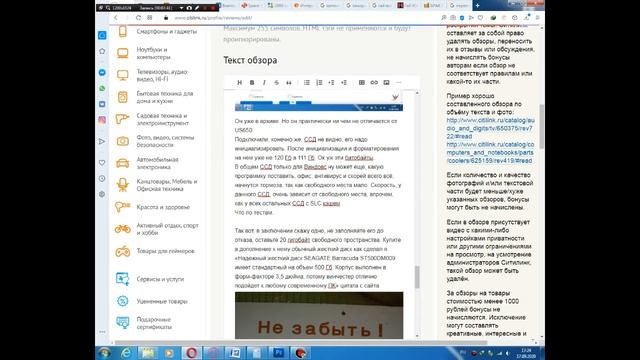This screenshot has width=640, height=360.
Task: Apply heading format in review editor toolbar
Action: point(240,82)
